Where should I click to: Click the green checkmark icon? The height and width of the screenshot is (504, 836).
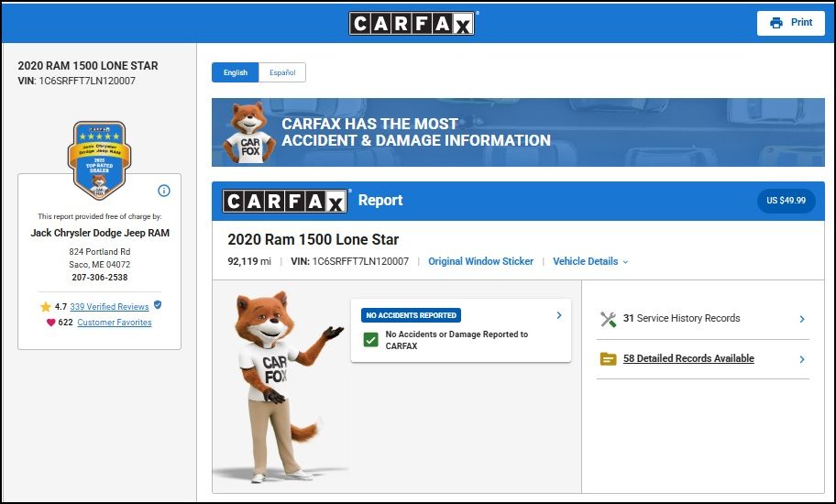(370, 339)
